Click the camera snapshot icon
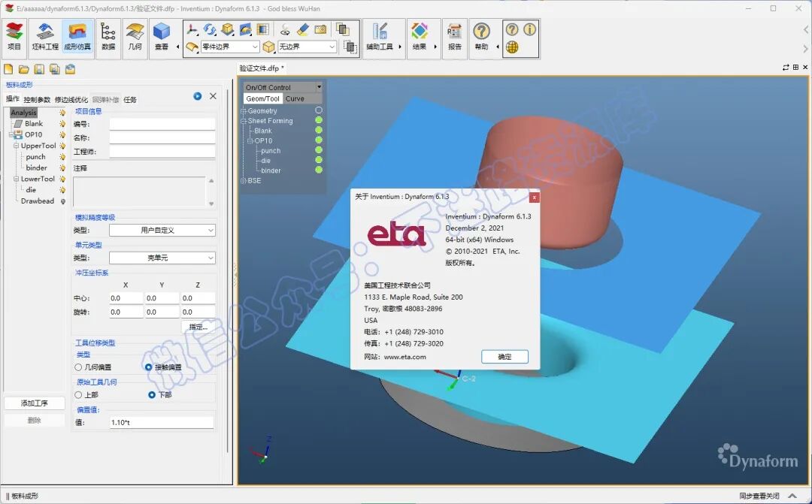Screen dimensions: 812x504 point(320,29)
